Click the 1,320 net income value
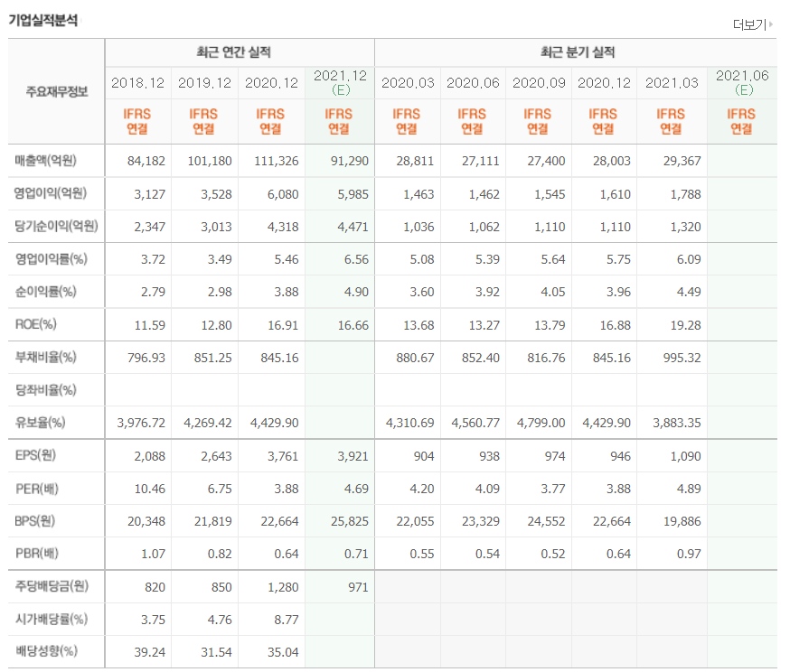Image resolution: width=790 pixels, height=672 pixels. (x=685, y=227)
